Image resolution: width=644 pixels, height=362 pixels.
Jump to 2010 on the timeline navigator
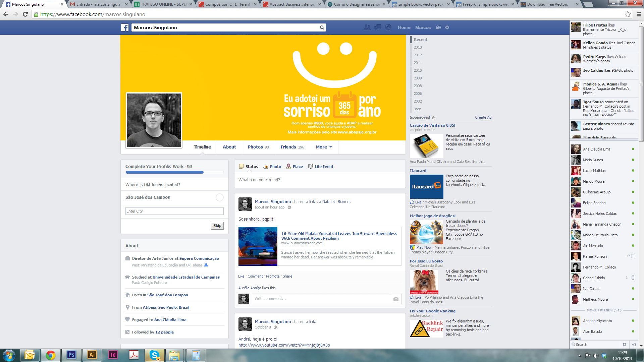[x=418, y=70]
